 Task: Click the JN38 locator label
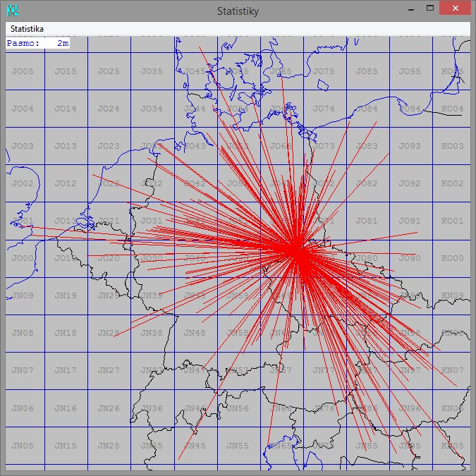[x=152, y=333]
